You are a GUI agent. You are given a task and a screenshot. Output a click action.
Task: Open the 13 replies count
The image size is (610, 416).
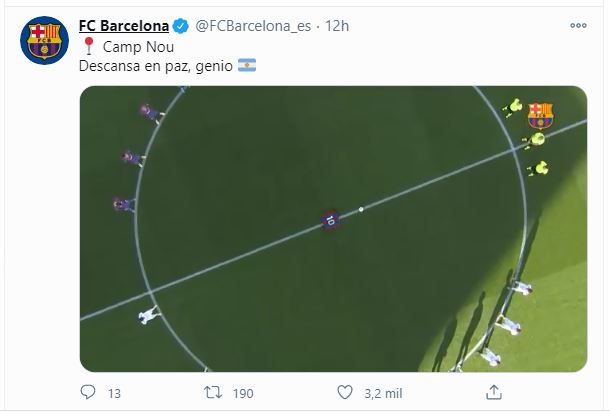[x=114, y=394]
